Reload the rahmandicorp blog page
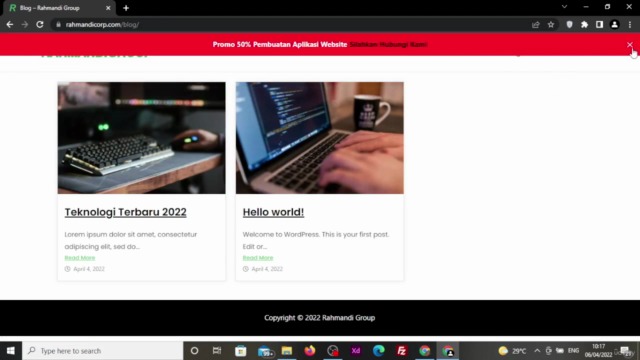This screenshot has height=360, width=640. 40,24
